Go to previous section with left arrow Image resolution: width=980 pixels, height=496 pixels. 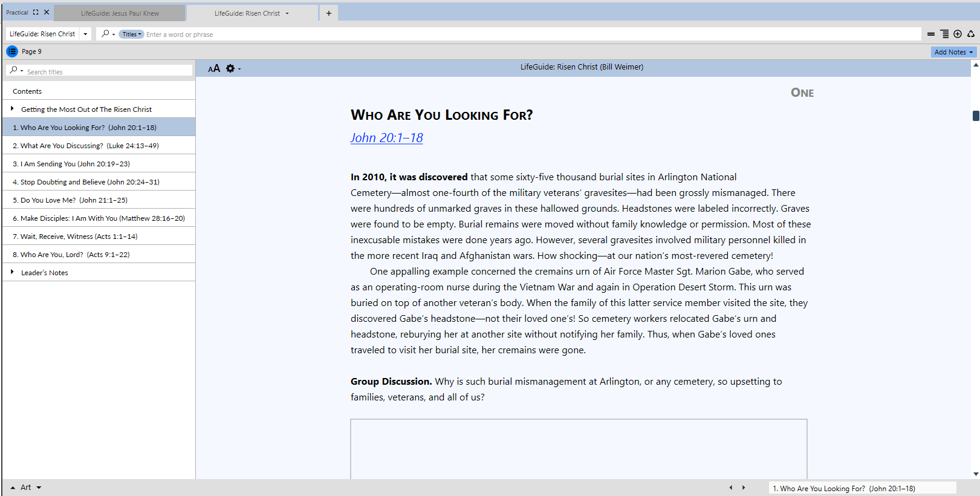click(x=730, y=488)
